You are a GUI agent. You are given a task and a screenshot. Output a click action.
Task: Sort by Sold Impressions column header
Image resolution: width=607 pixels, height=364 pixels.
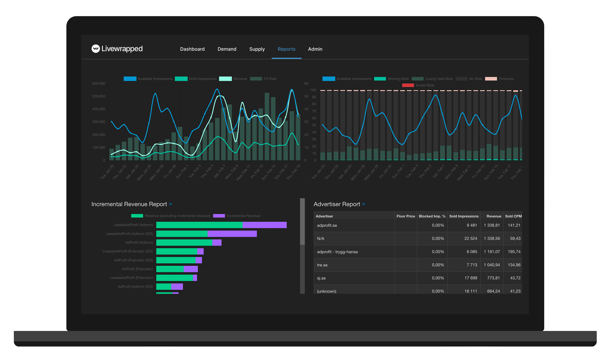tap(464, 216)
